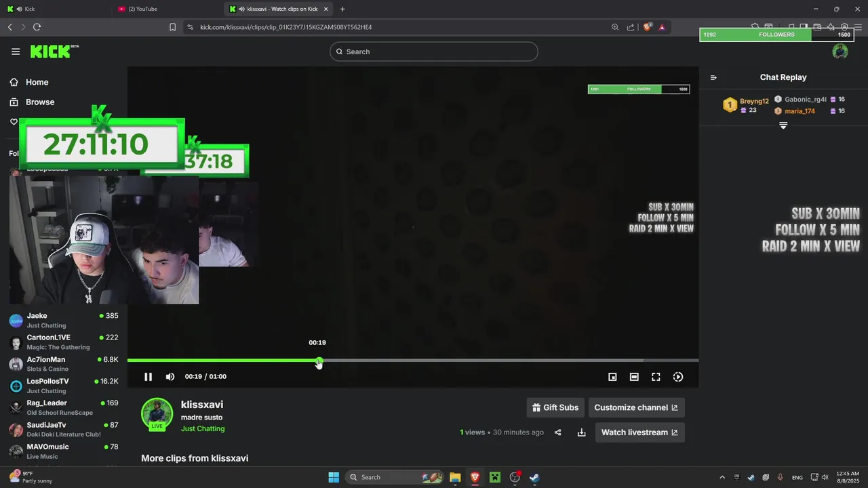Screen dimensions: 868x488
Task: Switch to the Kick tab
Action: [54, 9]
